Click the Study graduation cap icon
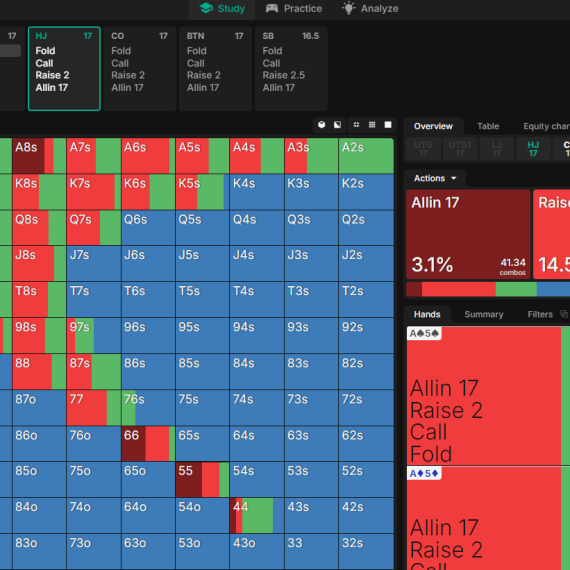 click(206, 8)
